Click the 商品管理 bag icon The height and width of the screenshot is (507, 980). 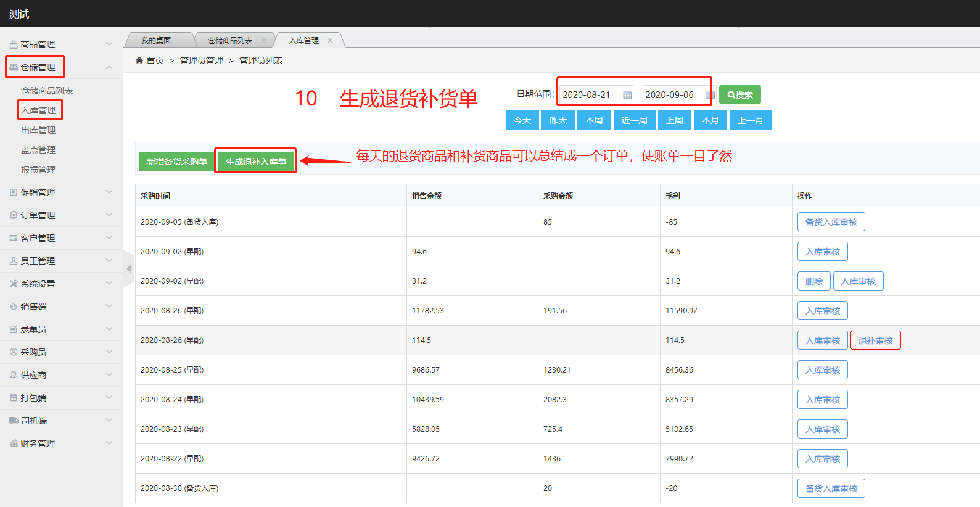(14, 44)
